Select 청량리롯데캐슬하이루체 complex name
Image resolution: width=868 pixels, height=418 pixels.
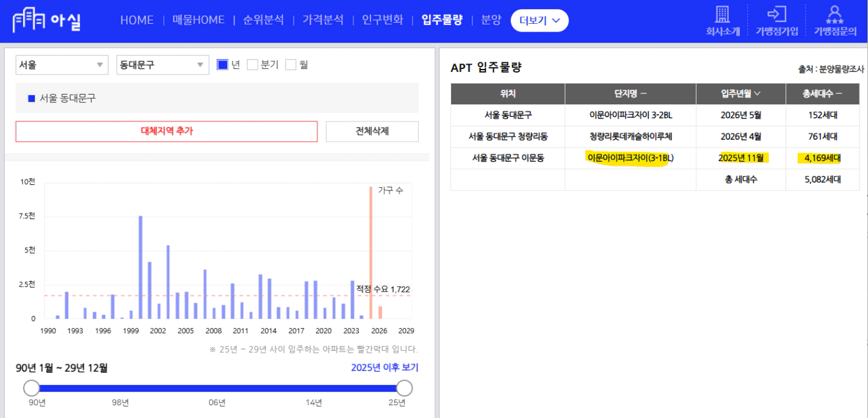(x=631, y=137)
